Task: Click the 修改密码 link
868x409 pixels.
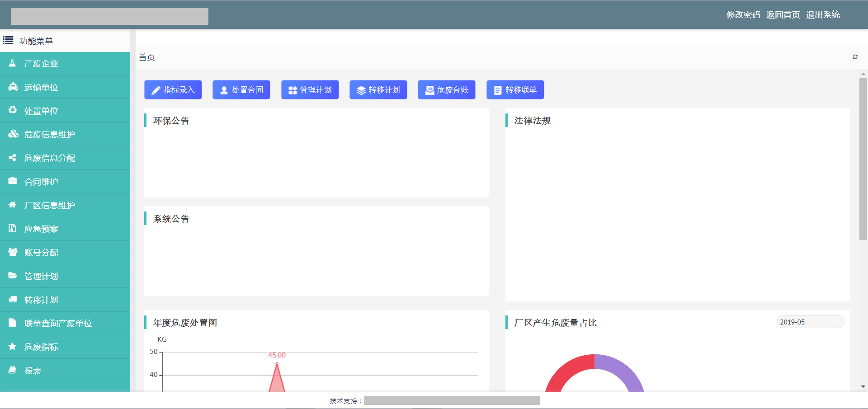Action: click(743, 15)
